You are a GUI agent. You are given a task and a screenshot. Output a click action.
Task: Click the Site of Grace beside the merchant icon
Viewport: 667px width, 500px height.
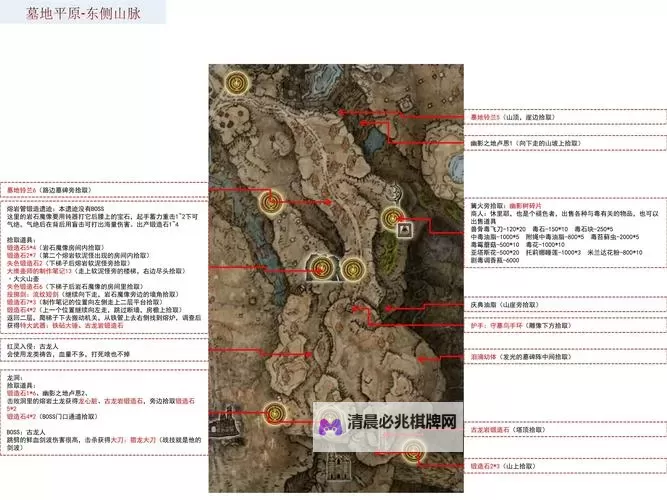point(392,218)
